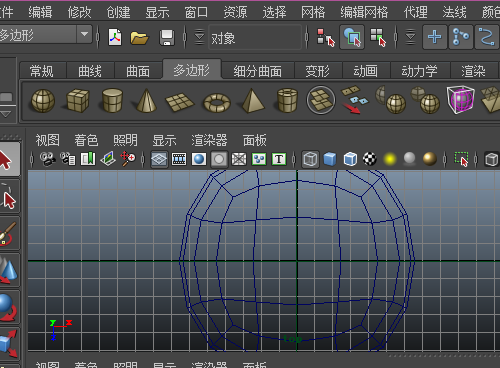This screenshot has height=368, width=500.
Task: Enable smooth shade all blue cube
Action: (x=330, y=159)
